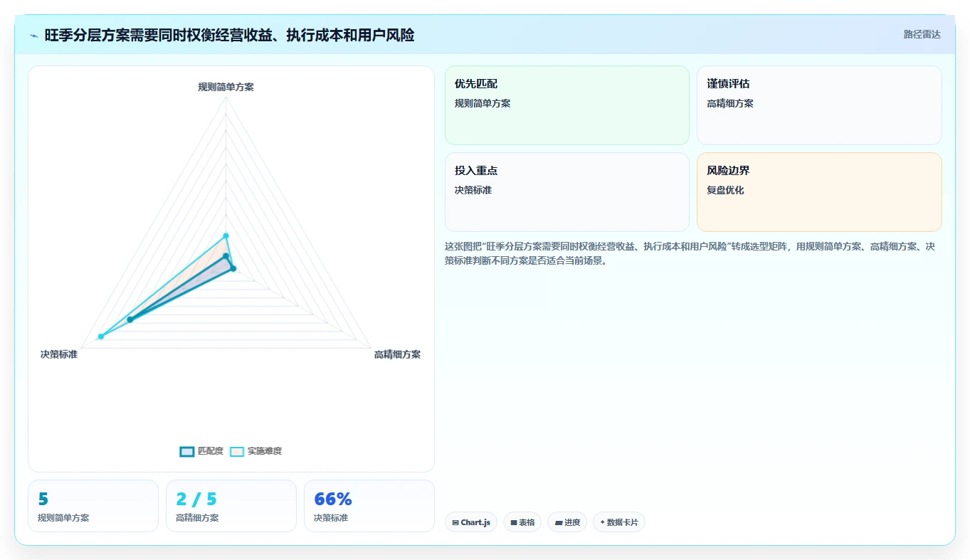Click the lightning icon beside the header title

point(34,36)
